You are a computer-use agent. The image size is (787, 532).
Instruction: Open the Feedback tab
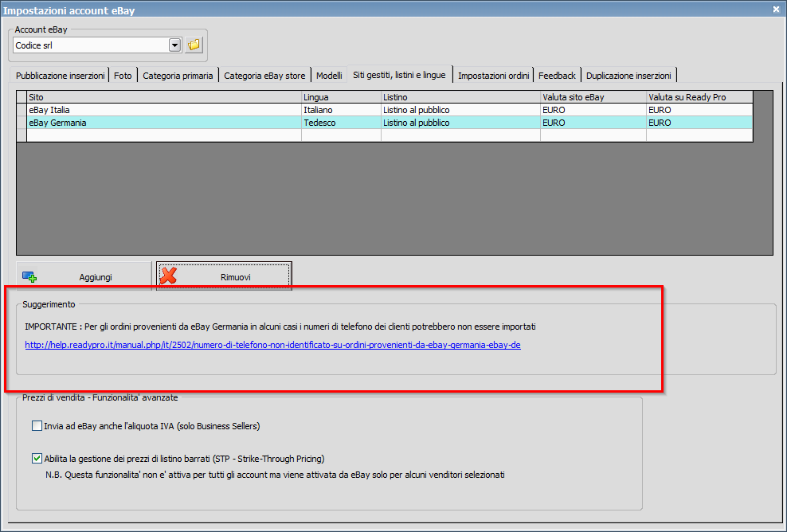tap(557, 76)
